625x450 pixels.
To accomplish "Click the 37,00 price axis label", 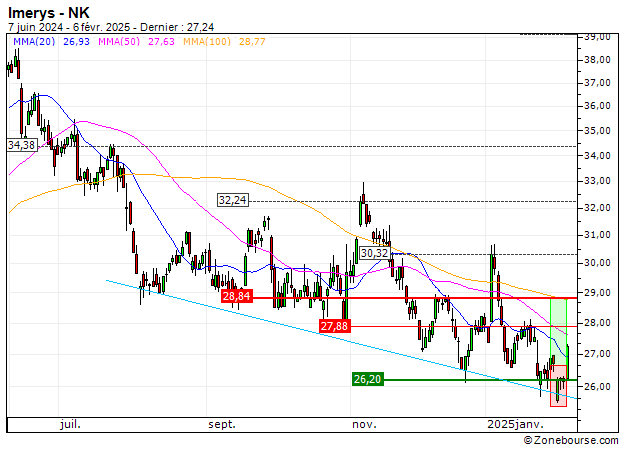I will (597, 83).
